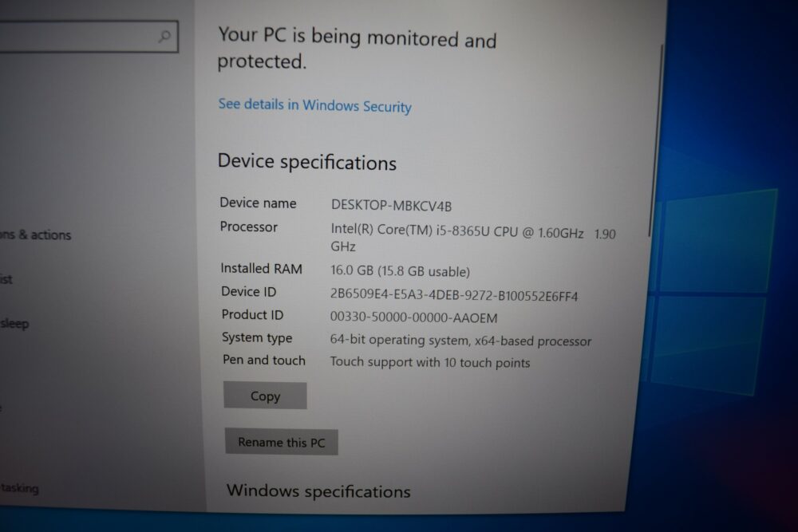Click the Device ID value 2B6509E4 string
The image size is (798, 532).
point(454,295)
